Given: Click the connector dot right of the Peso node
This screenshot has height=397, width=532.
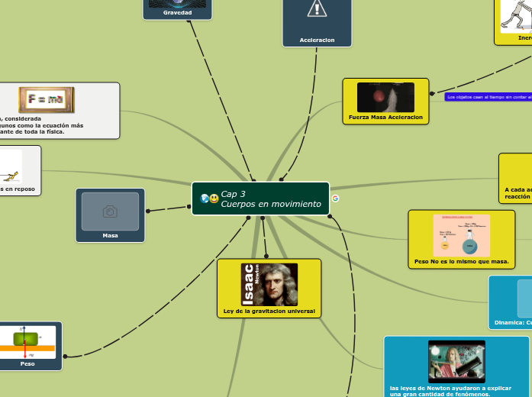Looking at the screenshot, I should [66, 357].
